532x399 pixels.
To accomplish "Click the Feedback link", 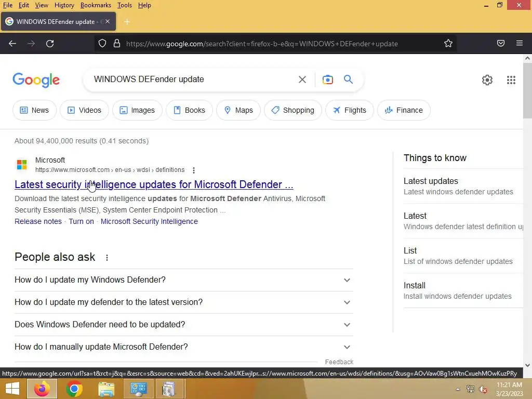I will [339, 362].
